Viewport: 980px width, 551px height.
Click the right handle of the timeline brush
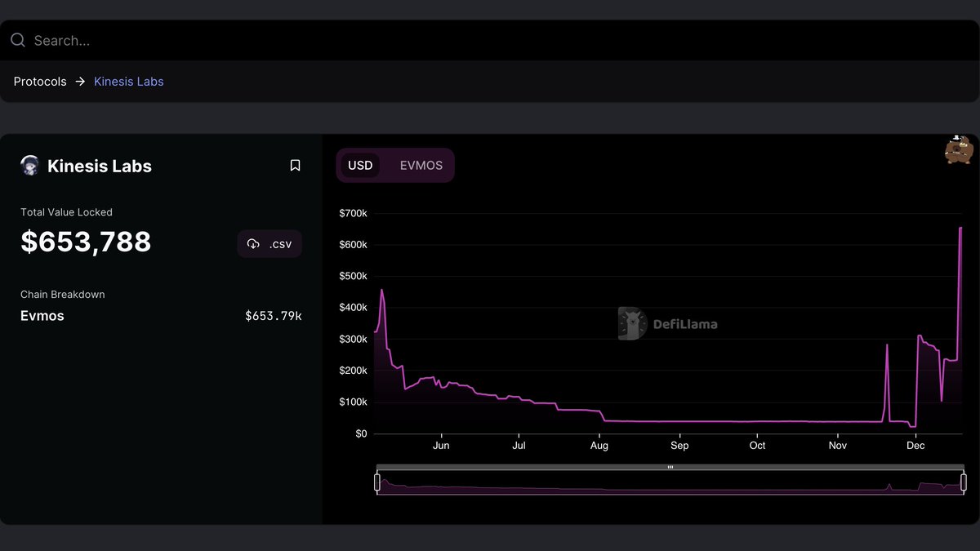962,482
